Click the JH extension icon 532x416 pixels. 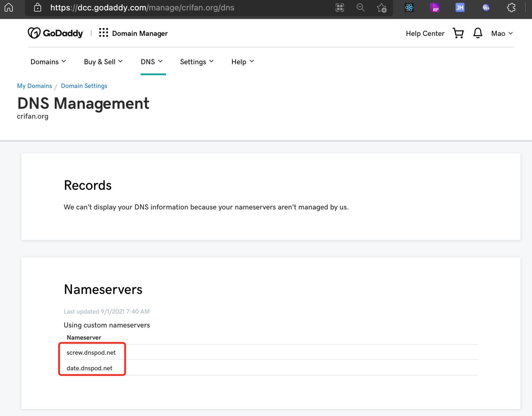coord(460,8)
